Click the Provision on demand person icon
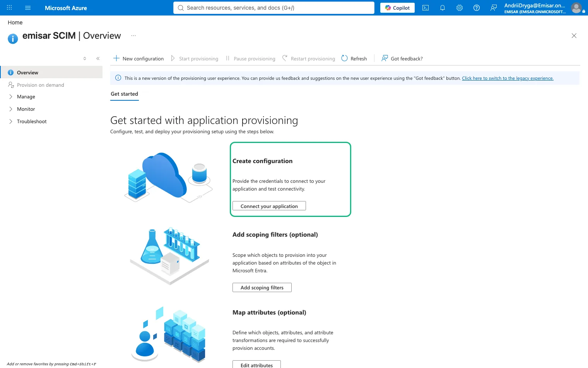The image size is (588, 368). point(11,85)
